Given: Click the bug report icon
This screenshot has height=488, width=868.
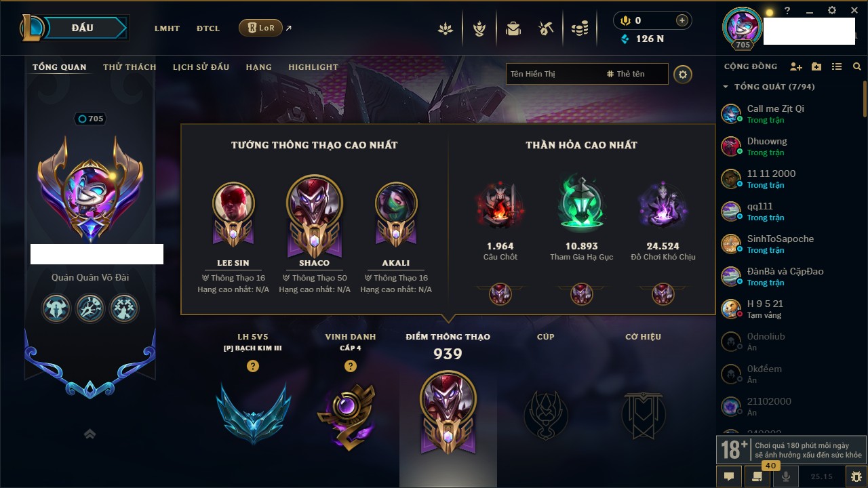Looking at the screenshot, I should point(856,476).
